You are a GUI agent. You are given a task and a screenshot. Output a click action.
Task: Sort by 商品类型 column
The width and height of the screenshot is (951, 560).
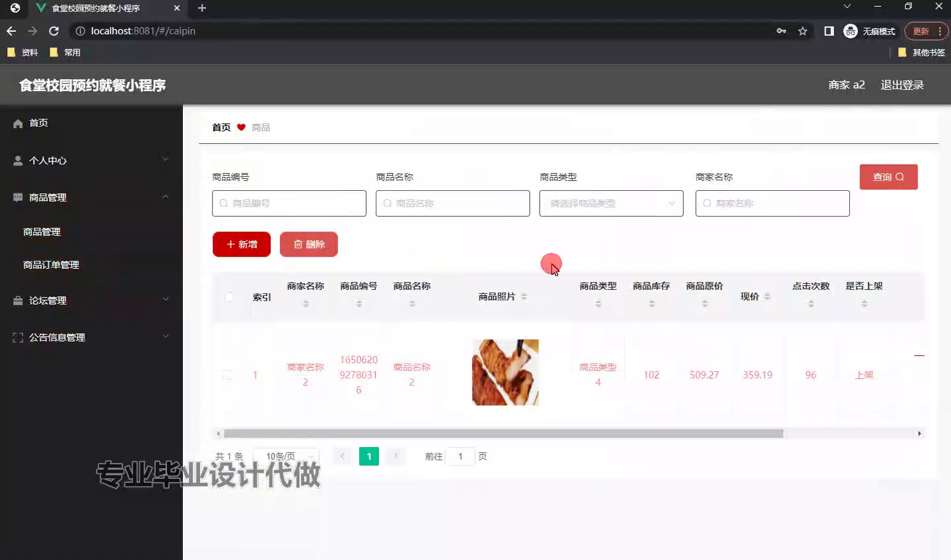[x=598, y=304]
